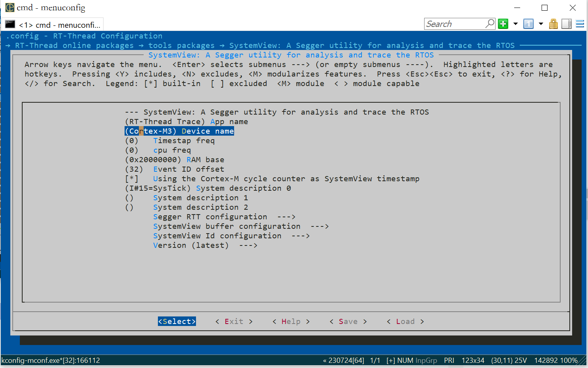Click the InpGrp status bar entry
Image resolution: width=588 pixels, height=368 pixels.
click(x=426, y=360)
